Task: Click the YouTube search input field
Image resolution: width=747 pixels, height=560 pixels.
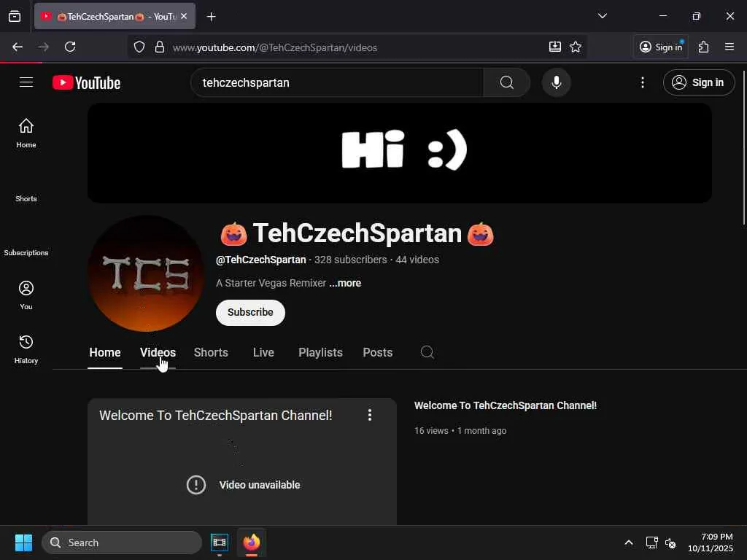Action: (x=337, y=82)
